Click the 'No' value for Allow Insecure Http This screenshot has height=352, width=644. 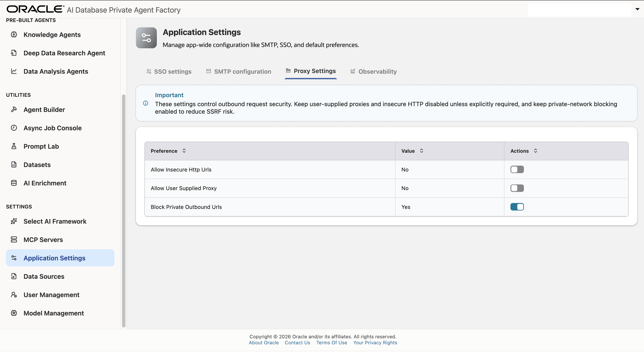[x=405, y=170]
